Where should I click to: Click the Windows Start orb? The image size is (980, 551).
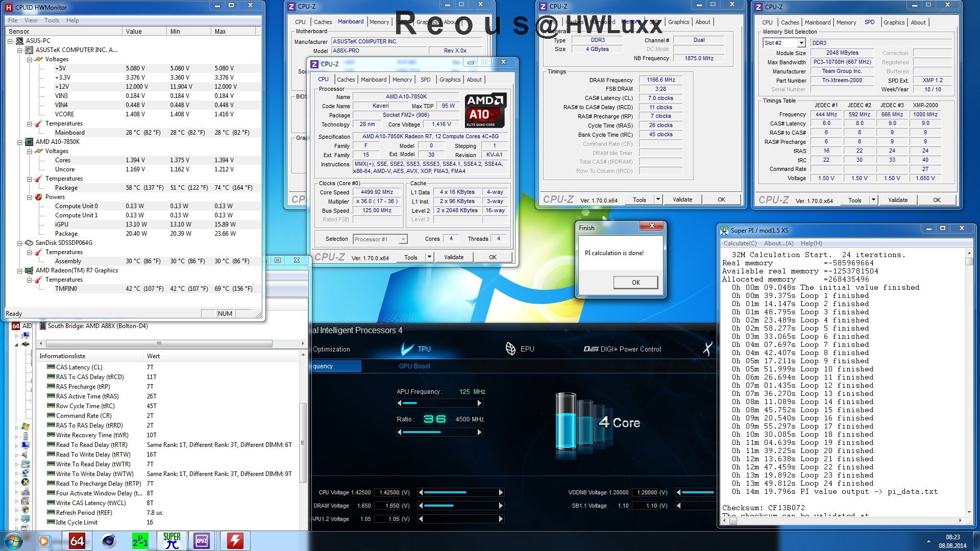coord(14,541)
